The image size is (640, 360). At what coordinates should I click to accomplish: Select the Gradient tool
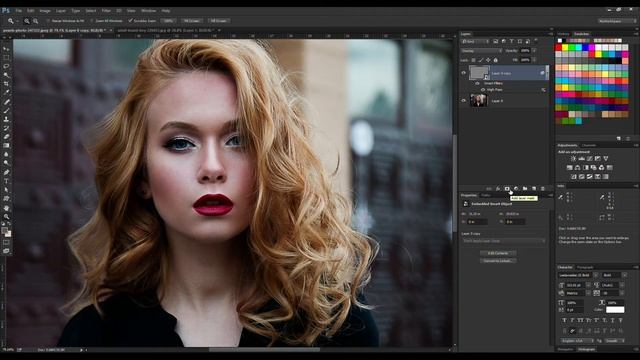tap(6, 145)
